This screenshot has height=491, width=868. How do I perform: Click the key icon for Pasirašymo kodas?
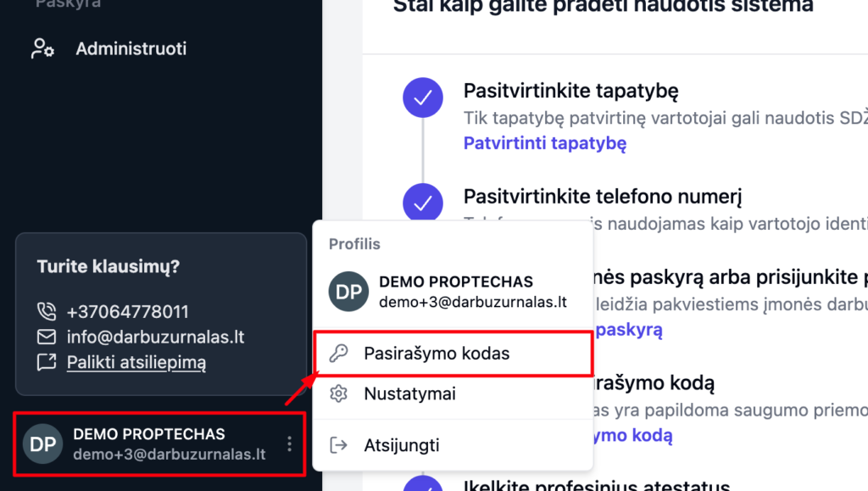(338, 354)
